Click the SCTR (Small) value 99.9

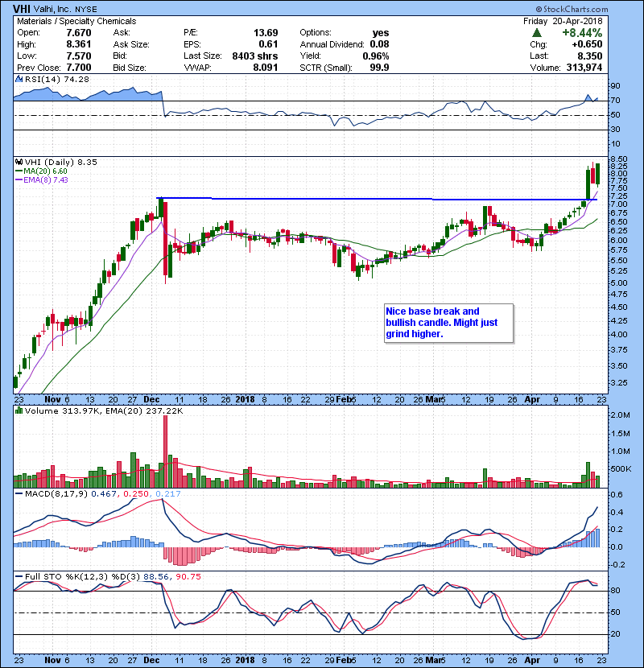coord(379,68)
